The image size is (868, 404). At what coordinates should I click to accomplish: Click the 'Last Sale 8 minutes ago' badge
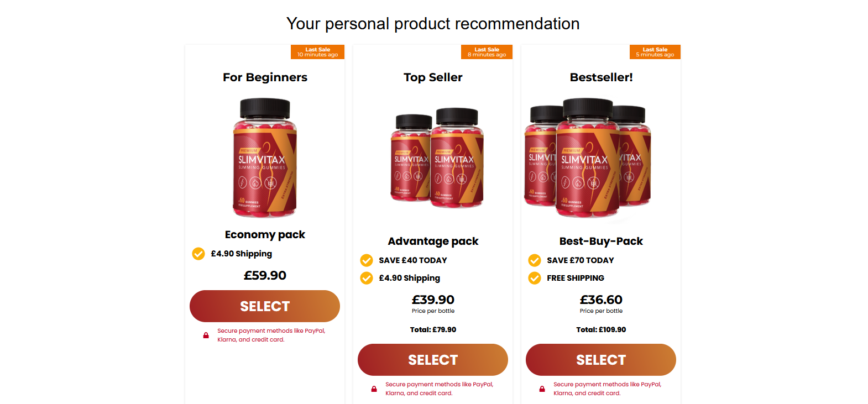click(x=487, y=52)
